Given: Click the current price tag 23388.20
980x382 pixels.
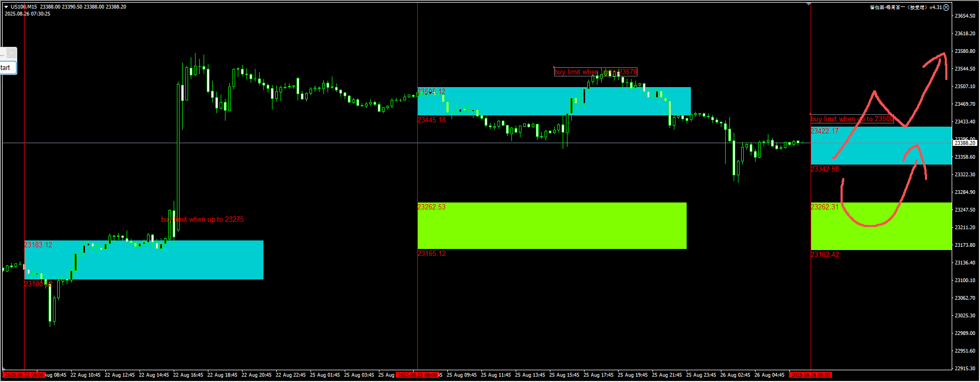Looking at the screenshot, I should point(965,143).
